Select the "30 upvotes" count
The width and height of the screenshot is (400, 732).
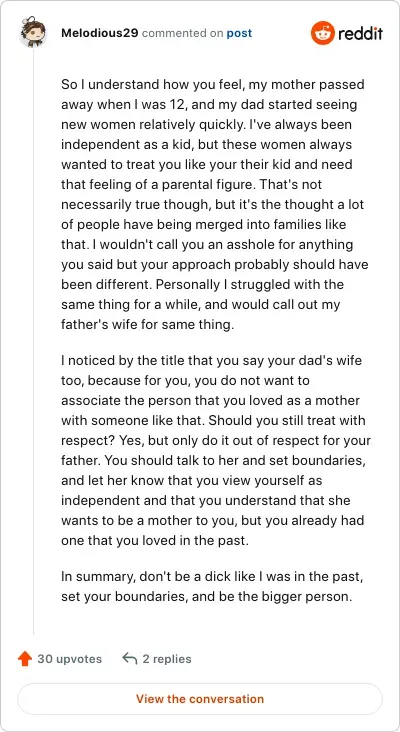70,659
